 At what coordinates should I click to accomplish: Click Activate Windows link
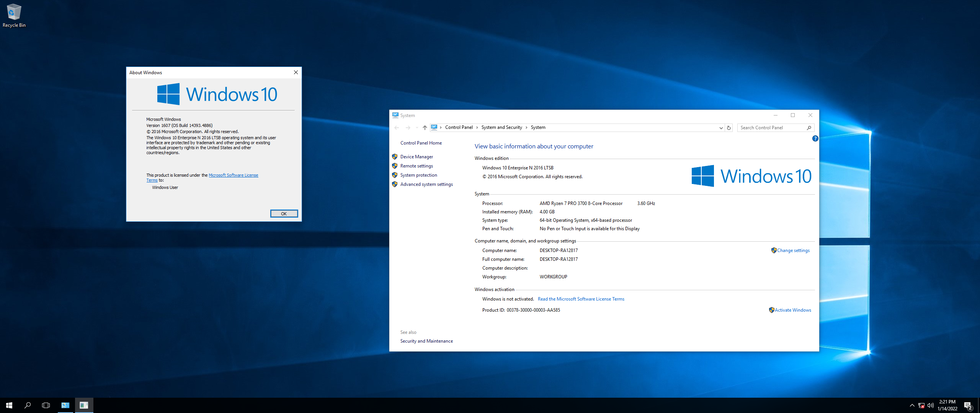click(793, 310)
